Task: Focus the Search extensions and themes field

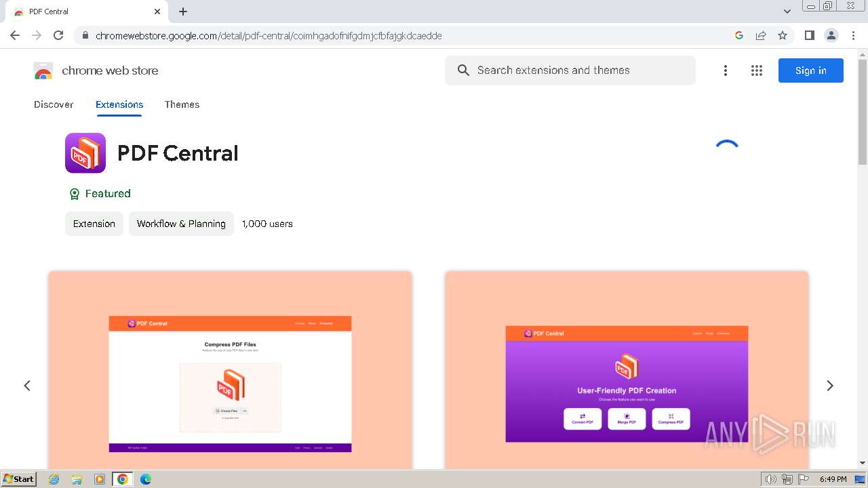Action: coord(570,70)
